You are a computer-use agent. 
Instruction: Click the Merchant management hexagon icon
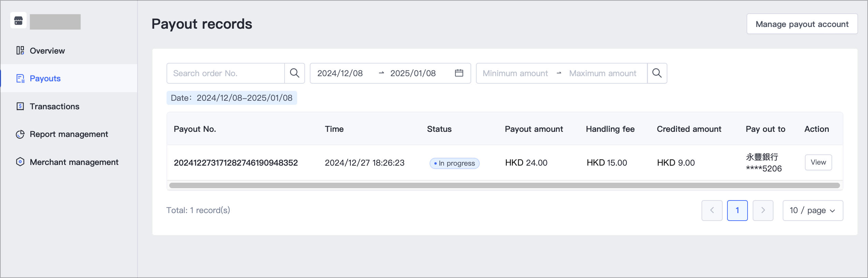click(20, 162)
